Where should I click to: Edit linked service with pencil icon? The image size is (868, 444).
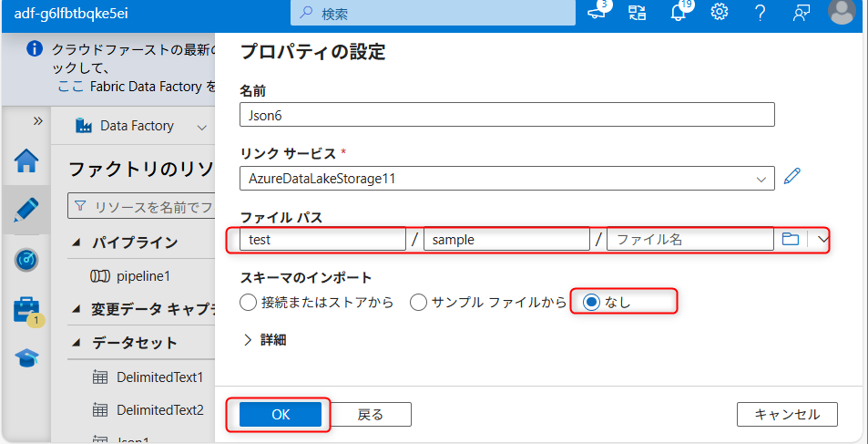point(792,178)
